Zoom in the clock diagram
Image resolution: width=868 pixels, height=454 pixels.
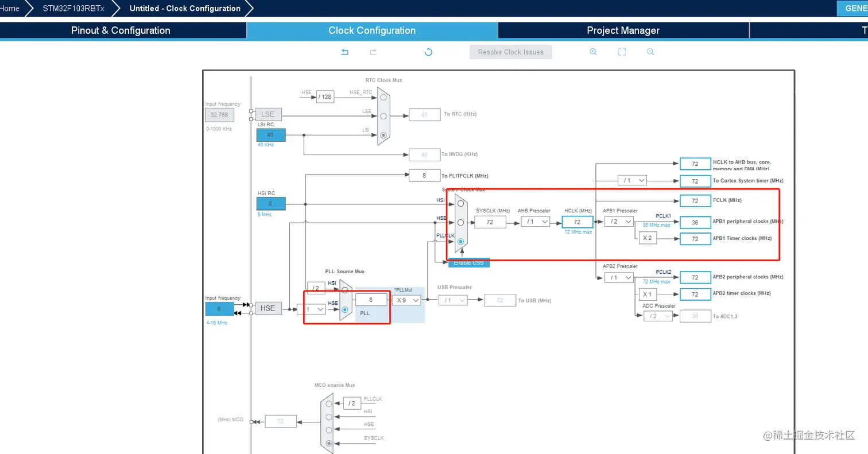(x=593, y=52)
